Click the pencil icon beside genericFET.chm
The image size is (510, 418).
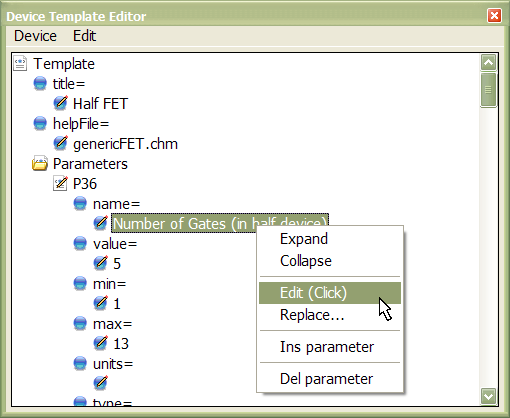(60, 143)
